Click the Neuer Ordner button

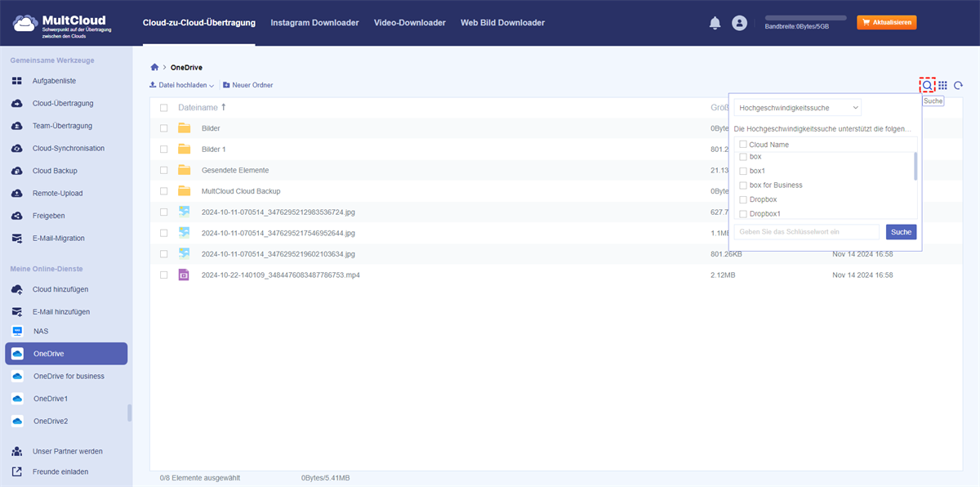tap(247, 85)
